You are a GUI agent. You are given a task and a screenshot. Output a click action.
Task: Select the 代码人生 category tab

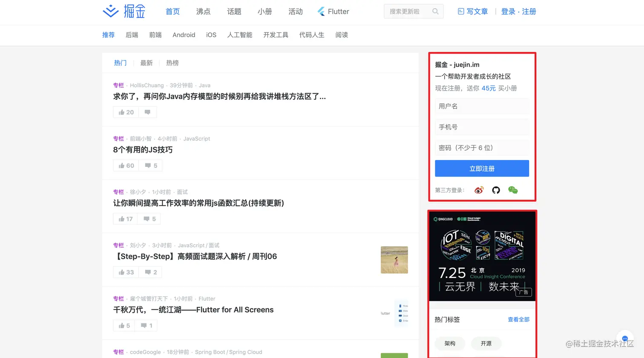tap(312, 35)
